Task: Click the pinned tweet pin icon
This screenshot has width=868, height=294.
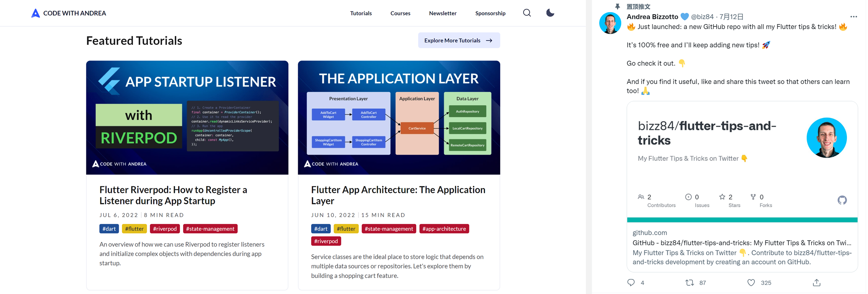Action: 617,6
